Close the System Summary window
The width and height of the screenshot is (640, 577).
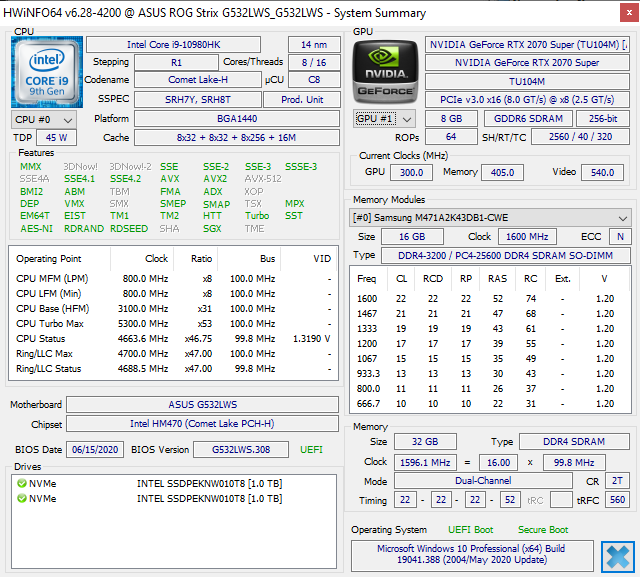[630, 13]
